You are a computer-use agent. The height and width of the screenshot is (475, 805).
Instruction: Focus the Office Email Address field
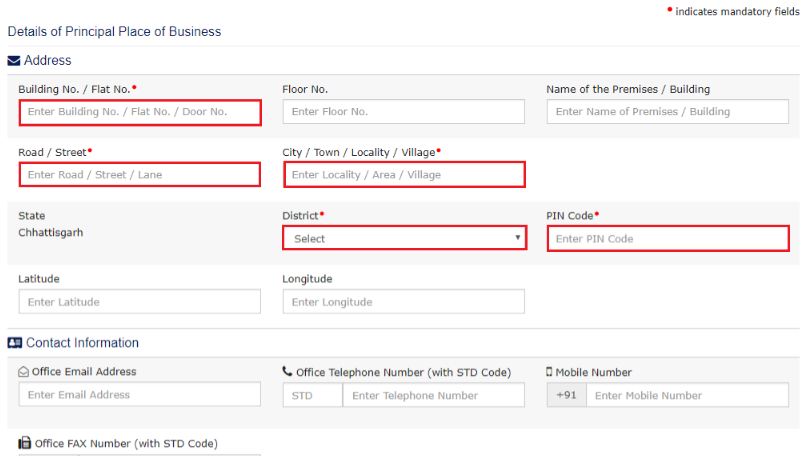pyautogui.click(x=140, y=395)
